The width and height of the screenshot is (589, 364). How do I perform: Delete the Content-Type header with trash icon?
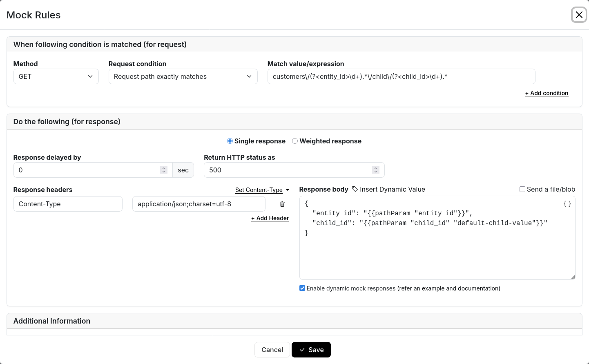tap(282, 204)
